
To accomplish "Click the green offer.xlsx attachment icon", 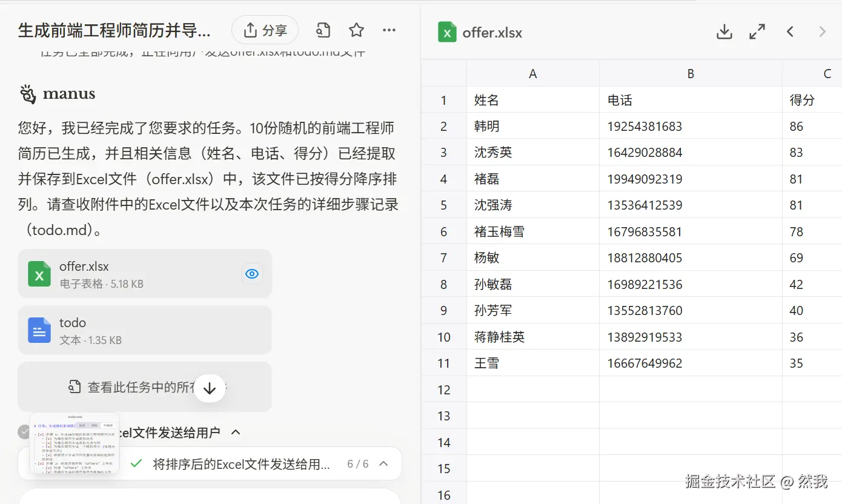I will 39,274.
